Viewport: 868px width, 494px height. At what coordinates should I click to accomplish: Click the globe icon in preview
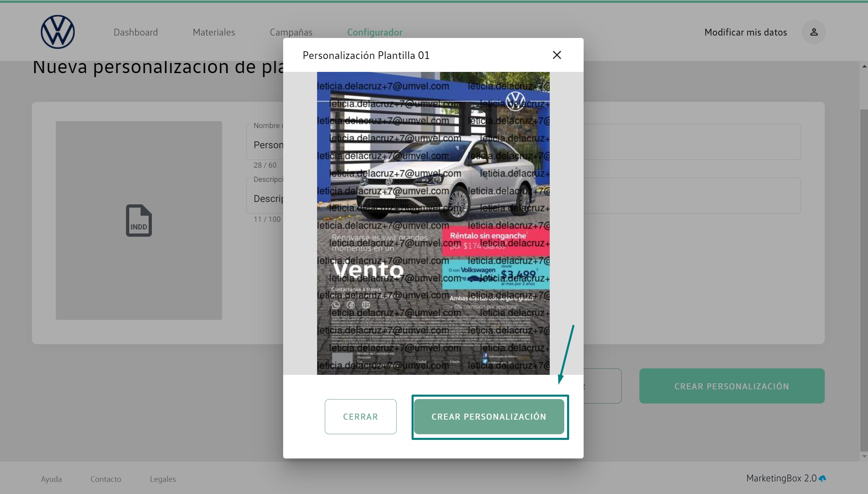[366, 305]
